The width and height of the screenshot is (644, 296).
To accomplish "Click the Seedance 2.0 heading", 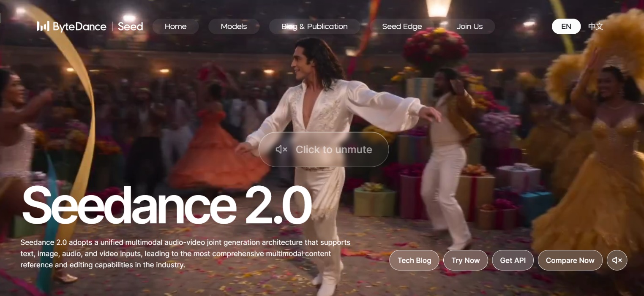I will click(167, 205).
